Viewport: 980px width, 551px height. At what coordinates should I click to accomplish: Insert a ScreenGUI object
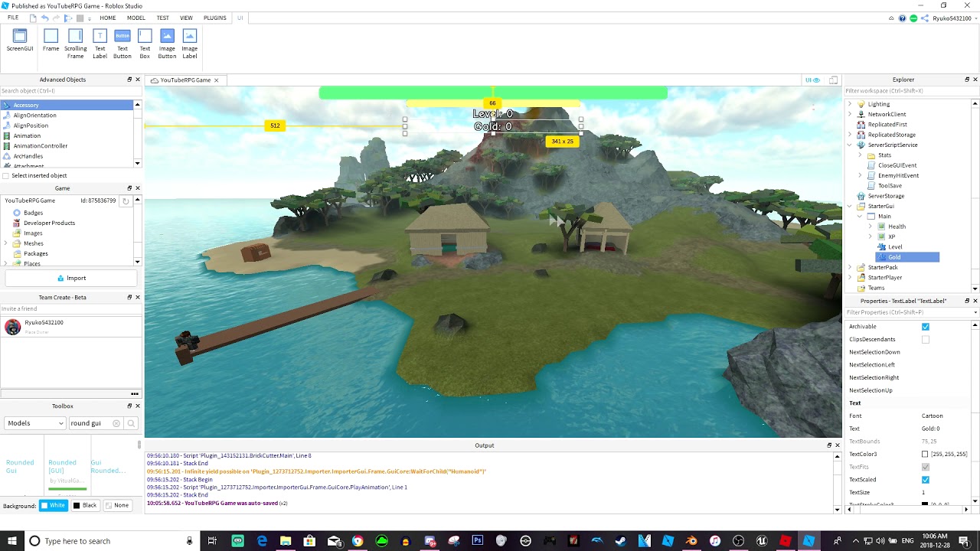coord(20,40)
